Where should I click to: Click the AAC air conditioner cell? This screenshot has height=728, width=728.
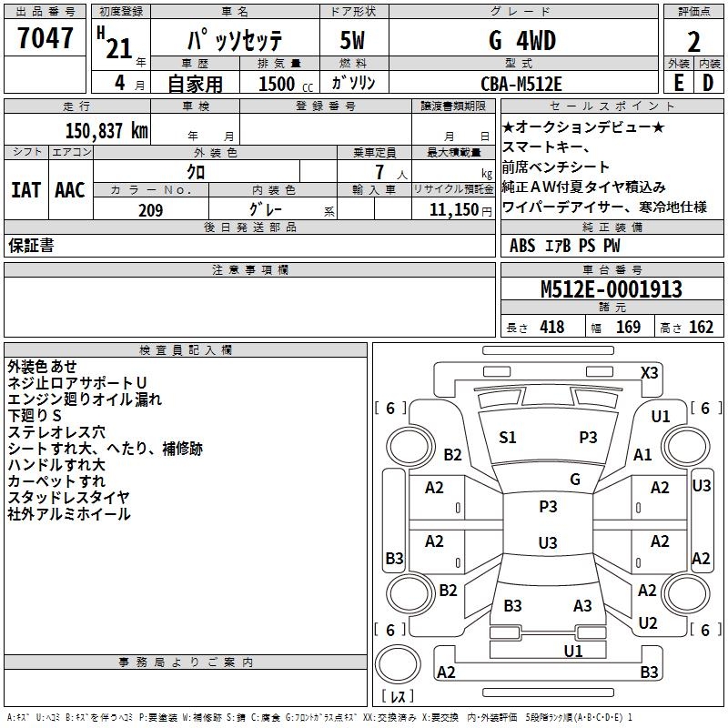coord(70,190)
